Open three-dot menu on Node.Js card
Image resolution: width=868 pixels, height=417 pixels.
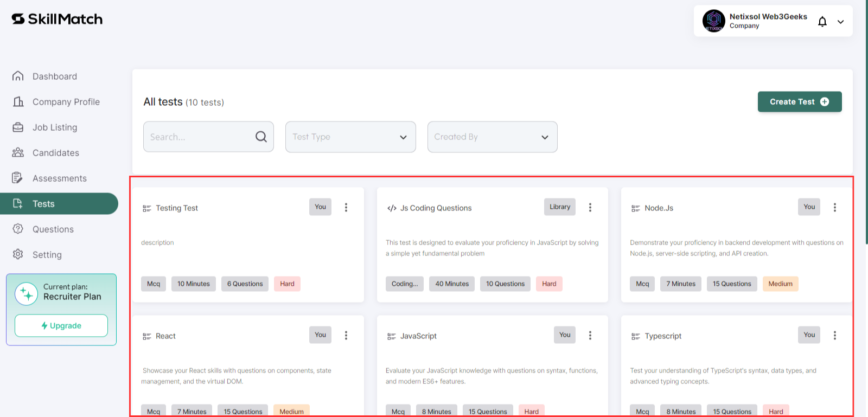coord(835,207)
